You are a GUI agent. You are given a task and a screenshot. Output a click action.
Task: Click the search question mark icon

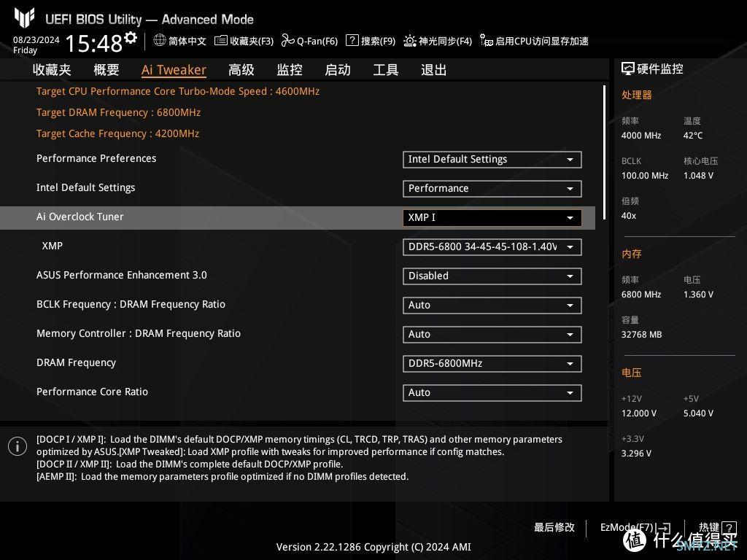click(x=352, y=40)
